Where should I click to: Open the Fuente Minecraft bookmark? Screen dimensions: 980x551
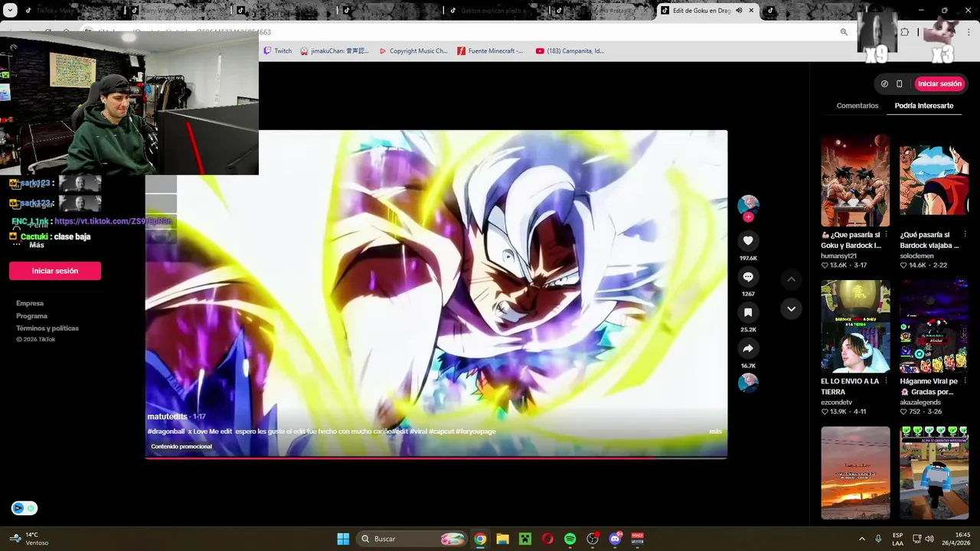[x=490, y=51]
